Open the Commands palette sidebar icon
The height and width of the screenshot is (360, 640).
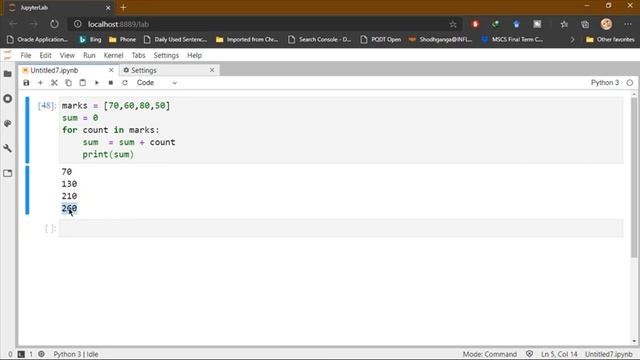pyautogui.click(x=8, y=124)
